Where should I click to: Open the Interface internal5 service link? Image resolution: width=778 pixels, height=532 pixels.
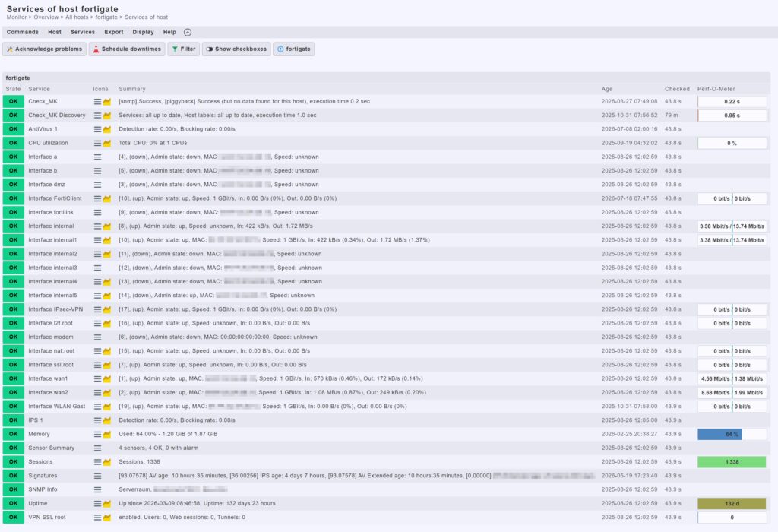coord(52,296)
